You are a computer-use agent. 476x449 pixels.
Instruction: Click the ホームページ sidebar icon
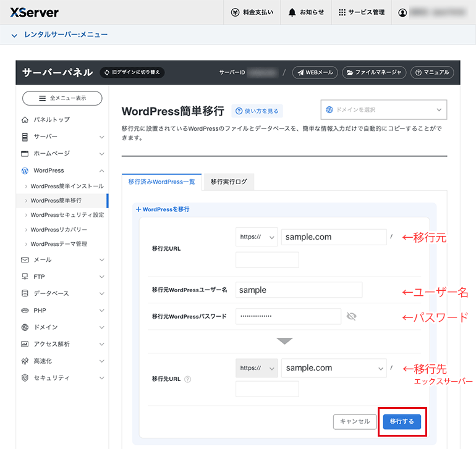(25, 154)
